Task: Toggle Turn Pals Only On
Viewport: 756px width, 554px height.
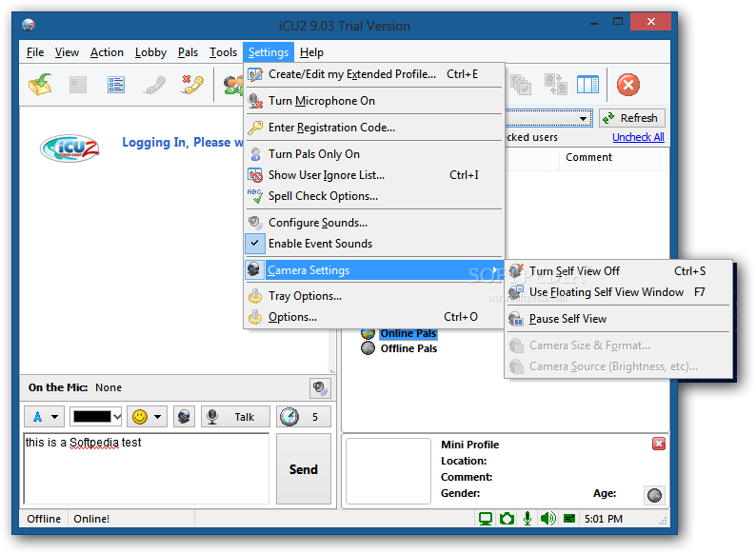Action: [374, 154]
